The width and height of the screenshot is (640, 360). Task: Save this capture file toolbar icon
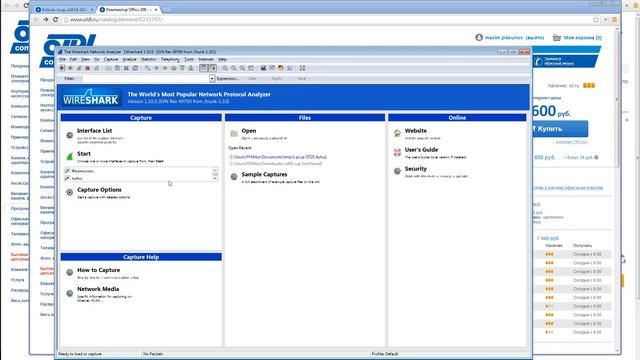point(118,68)
